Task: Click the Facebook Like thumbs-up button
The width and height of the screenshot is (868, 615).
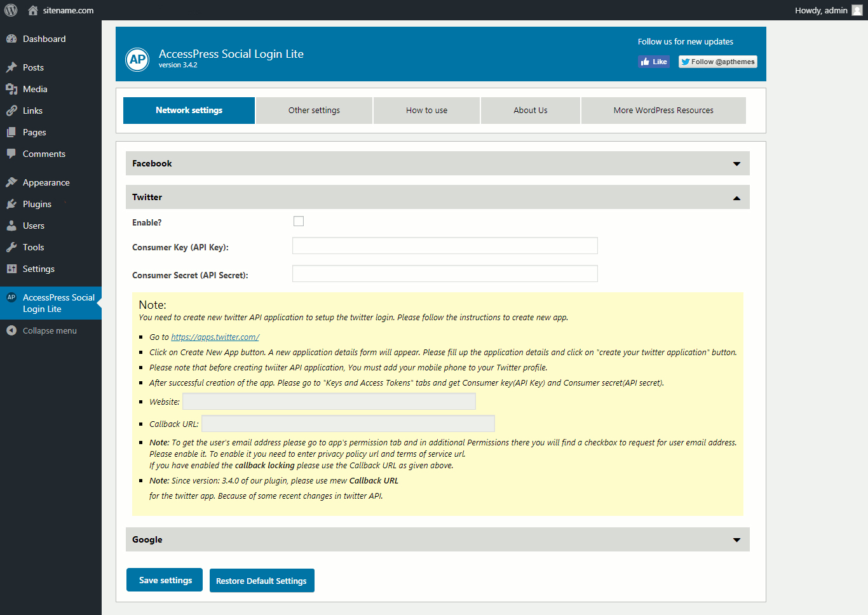Action: point(654,62)
